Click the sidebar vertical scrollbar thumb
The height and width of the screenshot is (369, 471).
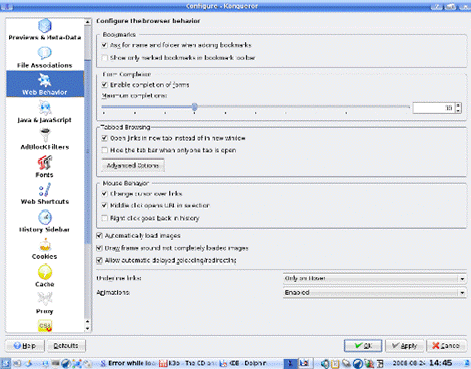(x=88, y=152)
